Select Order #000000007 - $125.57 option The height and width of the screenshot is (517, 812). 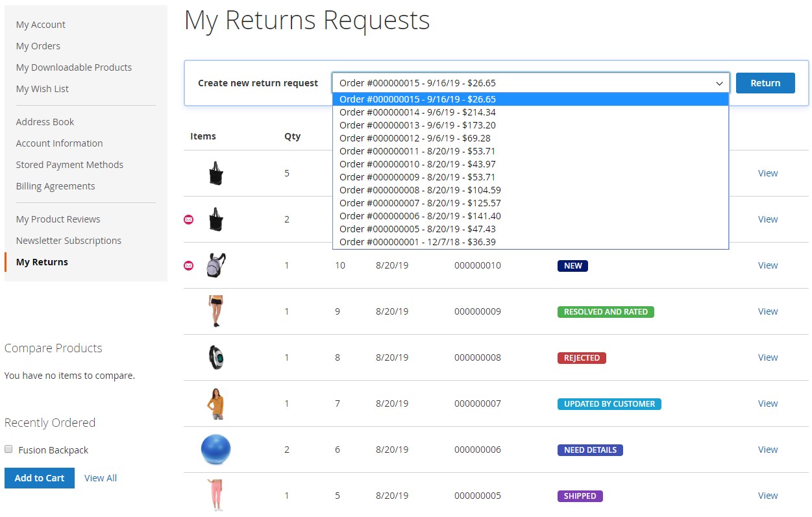(x=530, y=203)
